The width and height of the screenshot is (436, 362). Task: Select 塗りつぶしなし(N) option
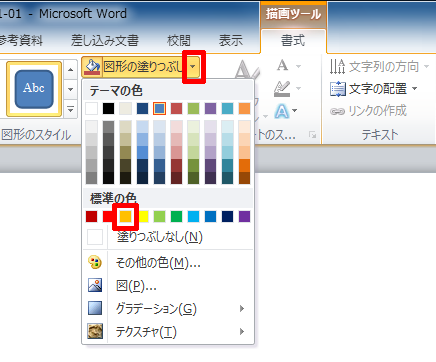(x=168, y=237)
